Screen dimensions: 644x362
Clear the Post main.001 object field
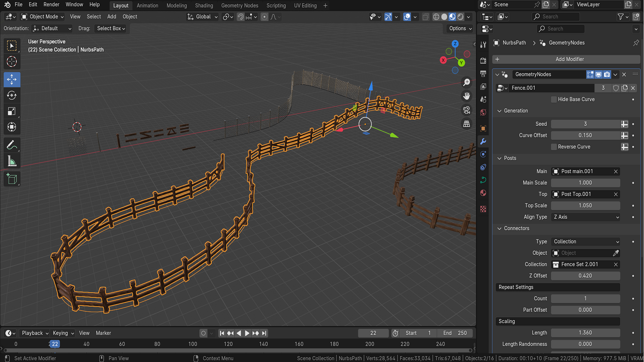coord(616,172)
